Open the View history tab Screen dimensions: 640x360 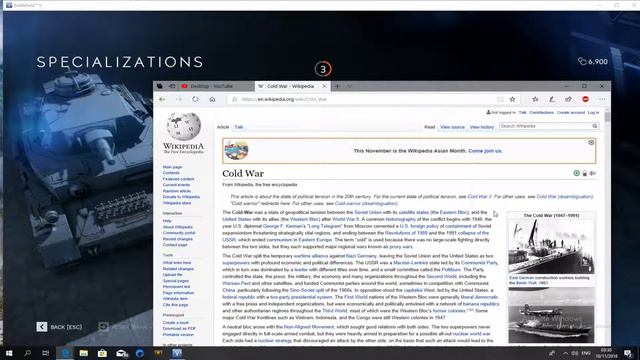[482, 127]
